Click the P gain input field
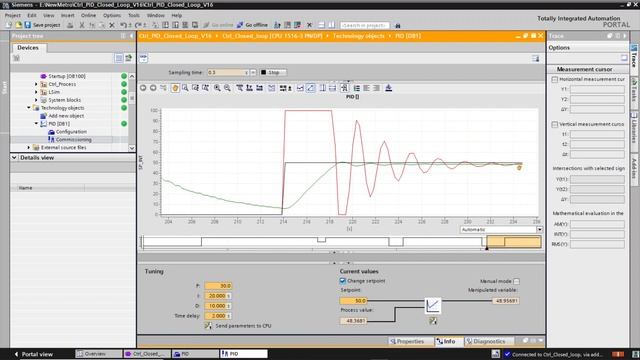This screenshot has height=360, width=640. point(218,286)
